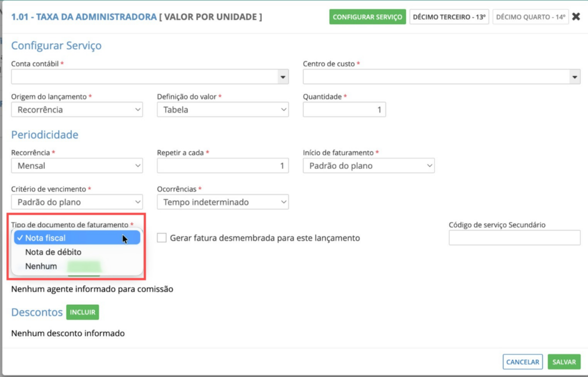The width and height of the screenshot is (588, 377).
Task: Expand the Critério de vencimento dropdown
Action: pyautogui.click(x=77, y=202)
